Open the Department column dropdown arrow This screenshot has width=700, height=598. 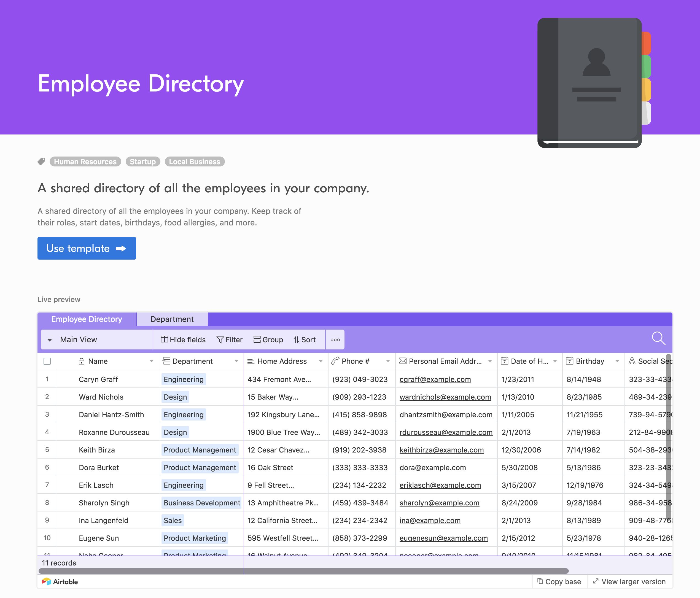coord(236,361)
